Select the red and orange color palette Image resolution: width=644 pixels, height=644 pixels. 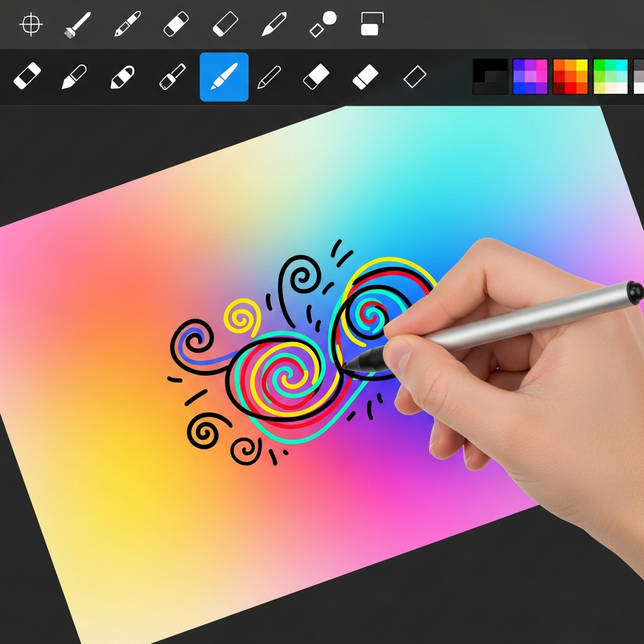[x=570, y=77]
